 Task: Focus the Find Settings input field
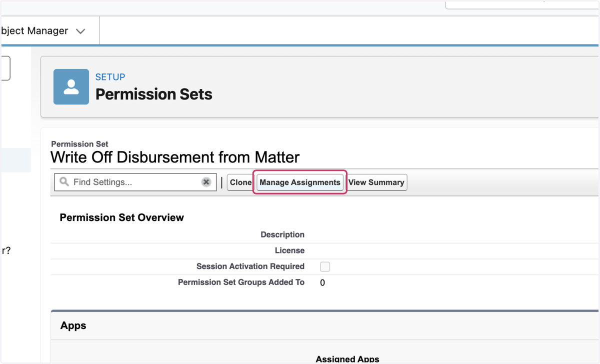[x=135, y=182]
